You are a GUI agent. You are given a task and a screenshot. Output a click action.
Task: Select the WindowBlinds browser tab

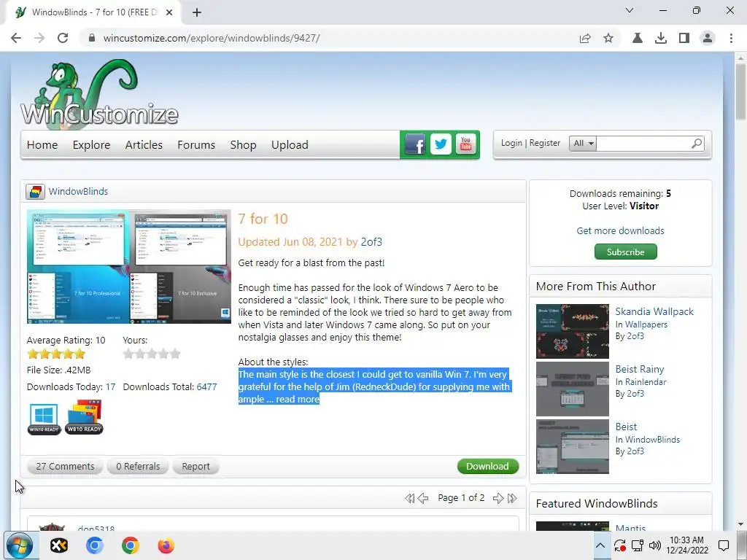click(93, 12)
